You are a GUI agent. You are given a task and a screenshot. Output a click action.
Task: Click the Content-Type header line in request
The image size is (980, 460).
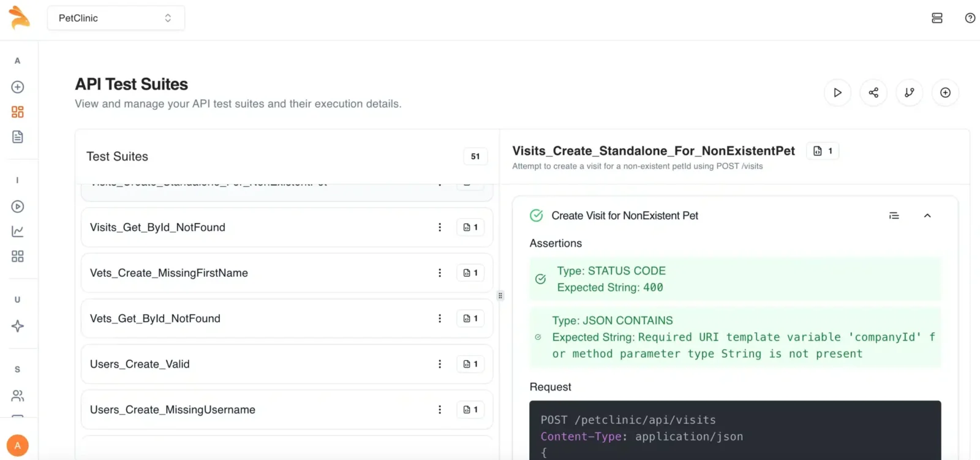point(641,437)
